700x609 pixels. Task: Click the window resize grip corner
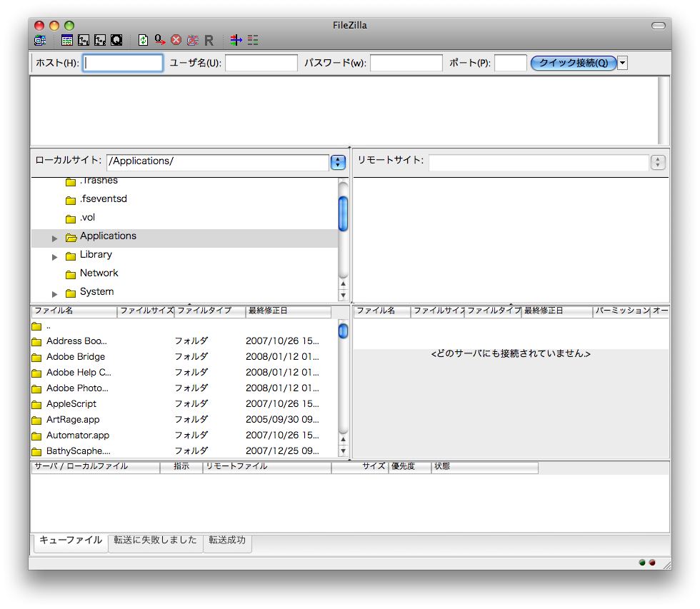coord(667,565)
